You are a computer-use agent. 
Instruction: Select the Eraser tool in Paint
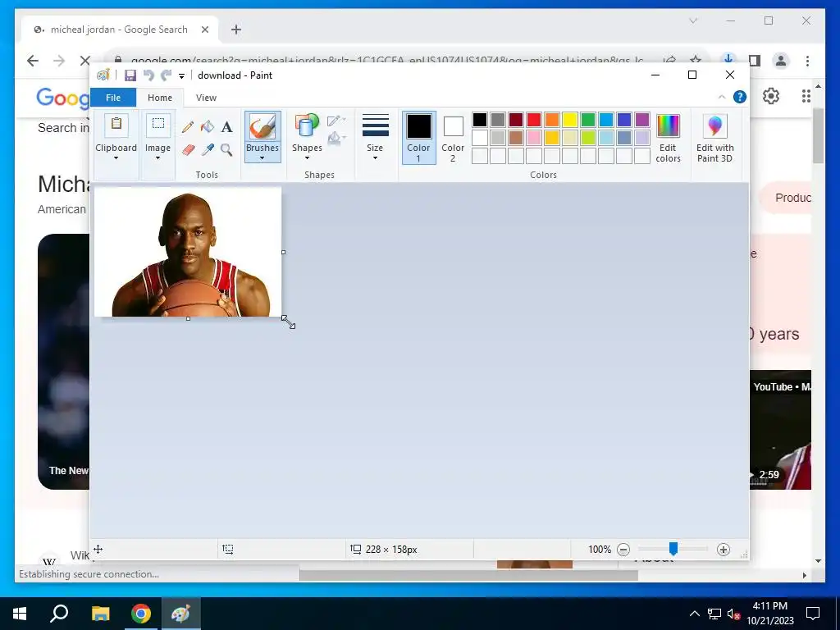click(x=188, y=149)
